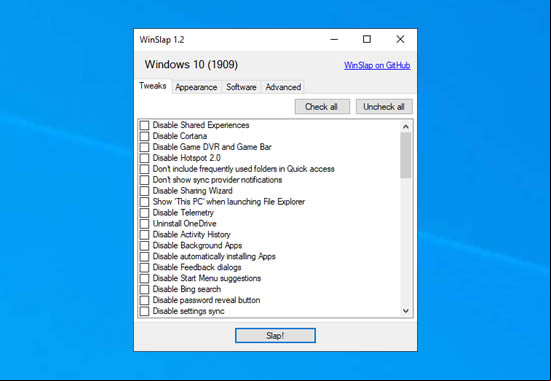The height and width of the screenshot is (381, 551).
Task: Hit the Slap! button
Action: [x=275, y=336]
